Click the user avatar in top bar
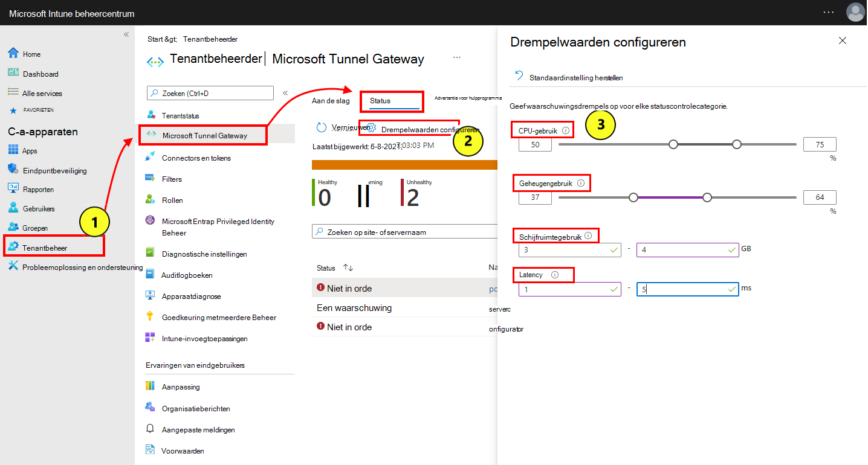The image size is (868, 465). [855, 13]
